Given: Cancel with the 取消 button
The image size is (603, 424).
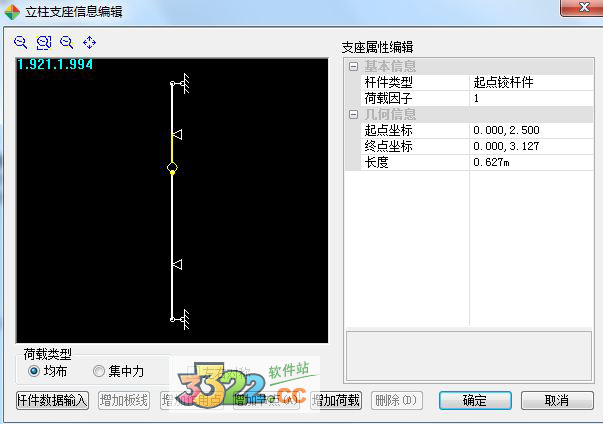Looking at the screenshot, I should click(x=557, y=401).
